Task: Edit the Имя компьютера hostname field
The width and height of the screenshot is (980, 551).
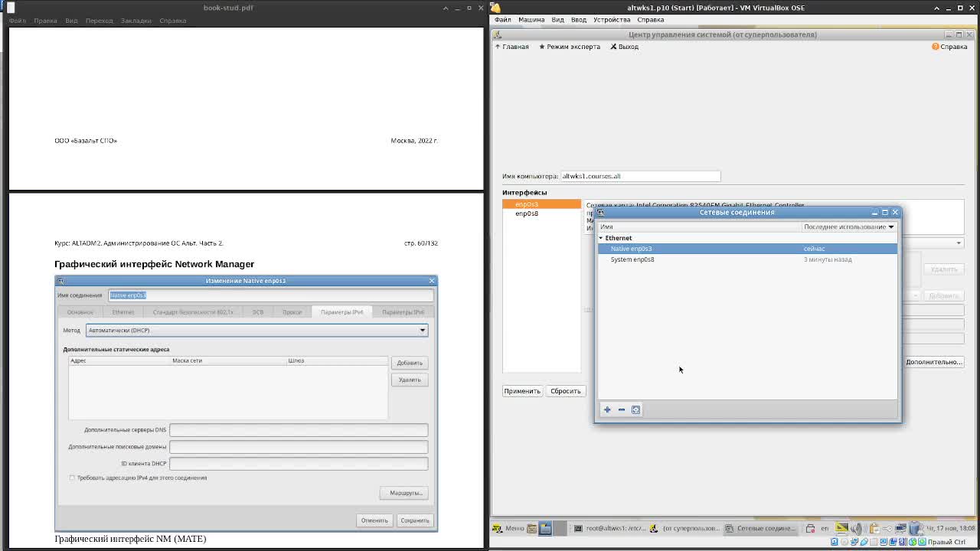Action: 640,176
